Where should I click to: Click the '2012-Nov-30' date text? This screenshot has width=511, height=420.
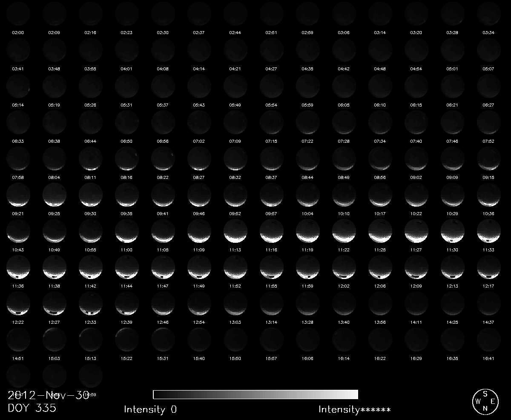pyautogui.click(x=49, y=396)
